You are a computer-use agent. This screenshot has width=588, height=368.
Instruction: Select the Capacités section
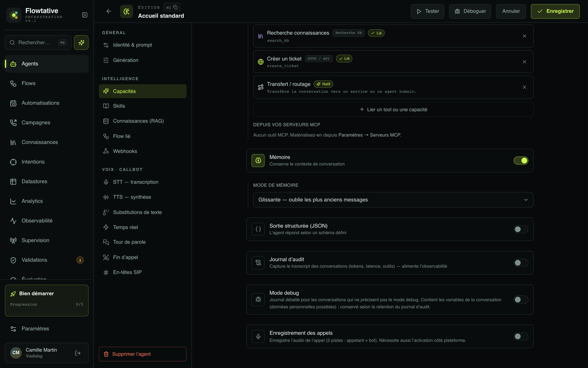pyautogui.click(x=143, y=91)
